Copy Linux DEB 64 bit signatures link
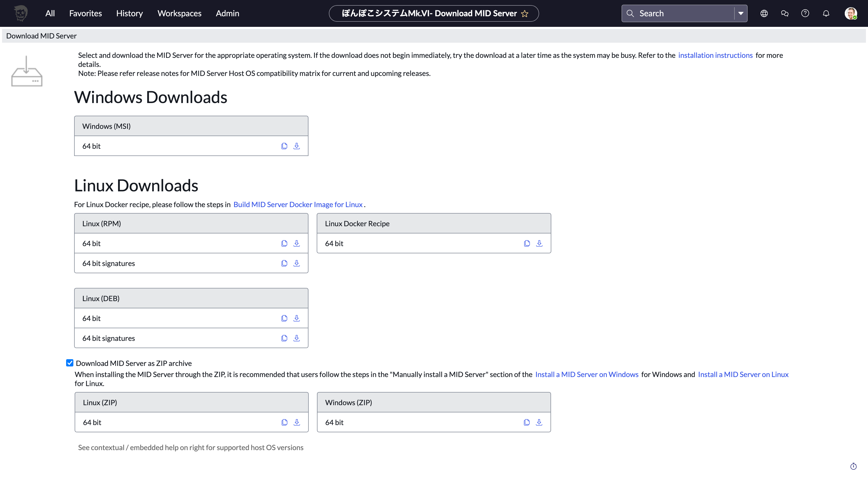This screenshot has width=868, height=486. point(284,338)
